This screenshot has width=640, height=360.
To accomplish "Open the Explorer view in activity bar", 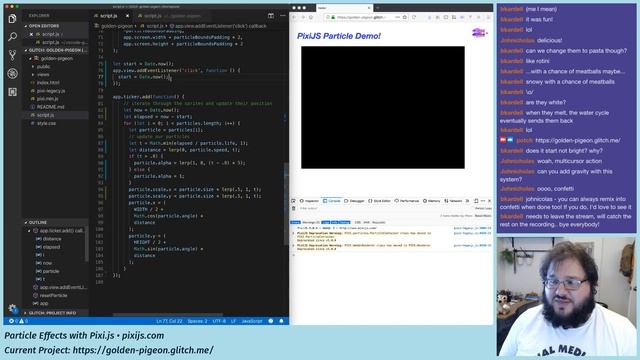I will tap(12, 19).
